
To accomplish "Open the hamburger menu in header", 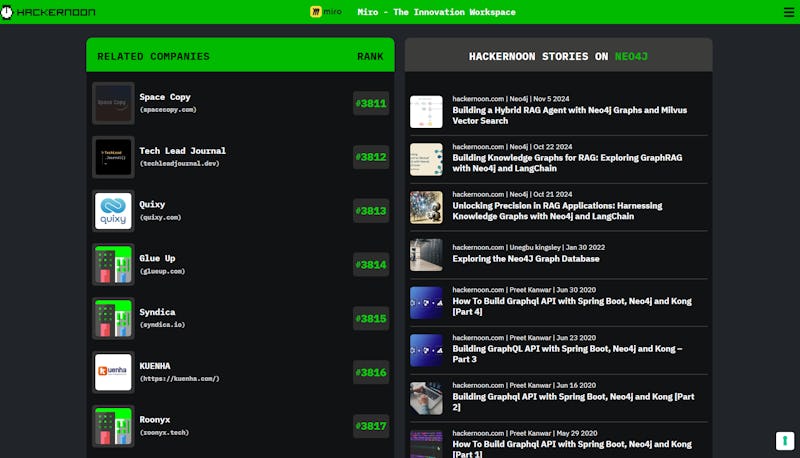I will pos(788,12).
